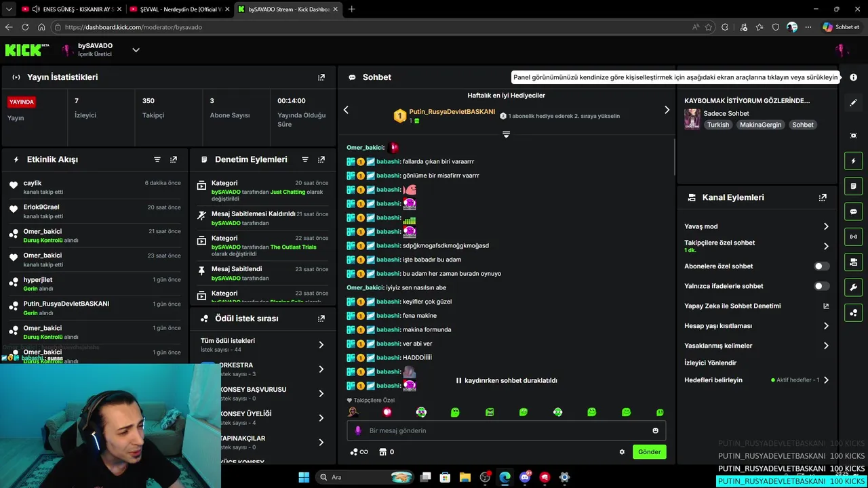Expand Hedefleri belirleyin goals row

coord(757,380)
